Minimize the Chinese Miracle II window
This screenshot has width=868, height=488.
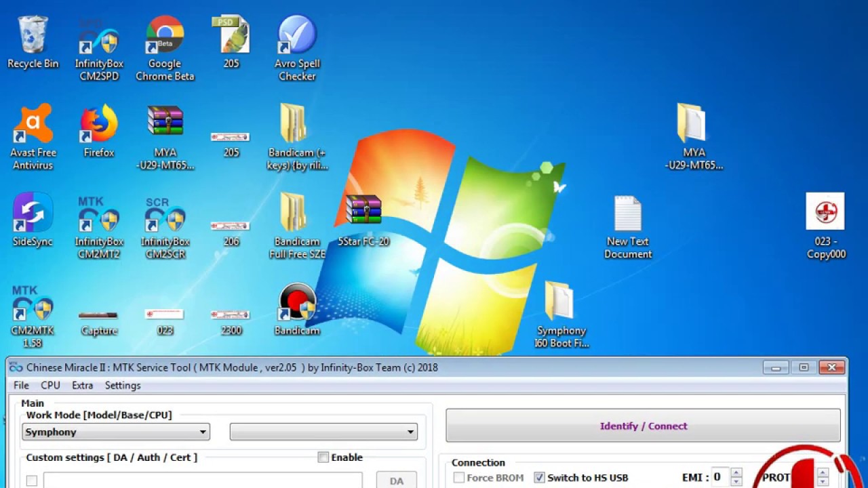[x=776, y=367]
